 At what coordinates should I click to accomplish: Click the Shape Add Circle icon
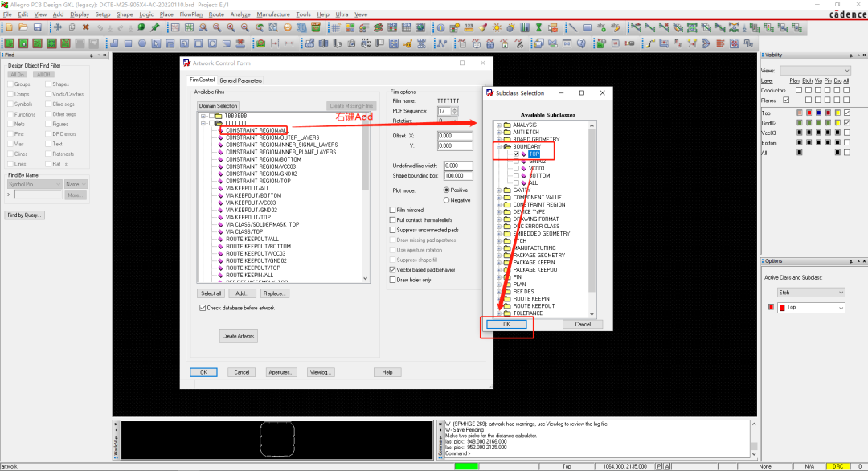[x=142, y=43]
